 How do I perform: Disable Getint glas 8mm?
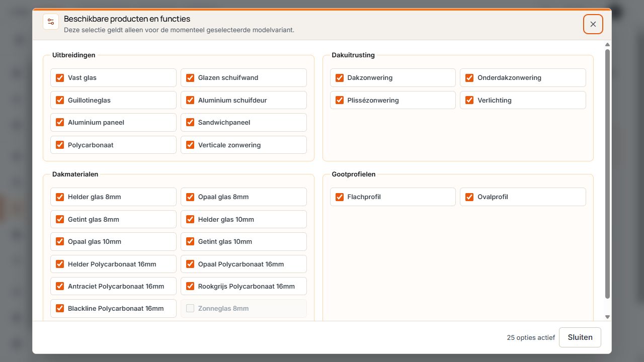[60, 219]
